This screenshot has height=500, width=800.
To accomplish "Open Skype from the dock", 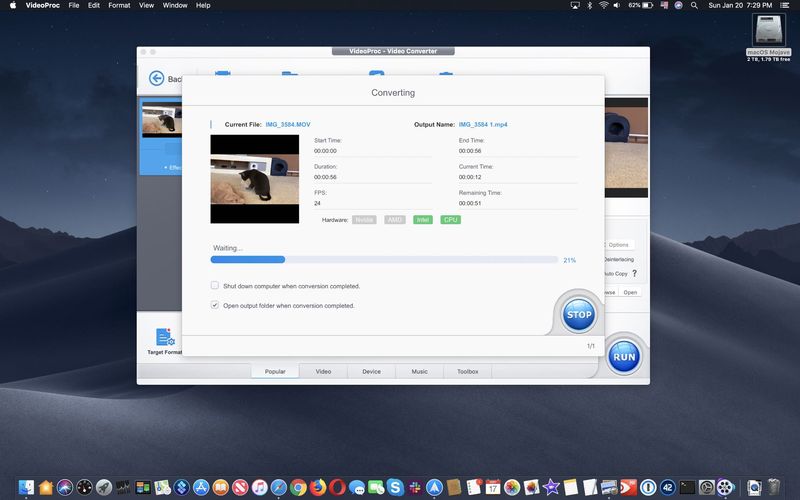I will click(x=395, y=487).
